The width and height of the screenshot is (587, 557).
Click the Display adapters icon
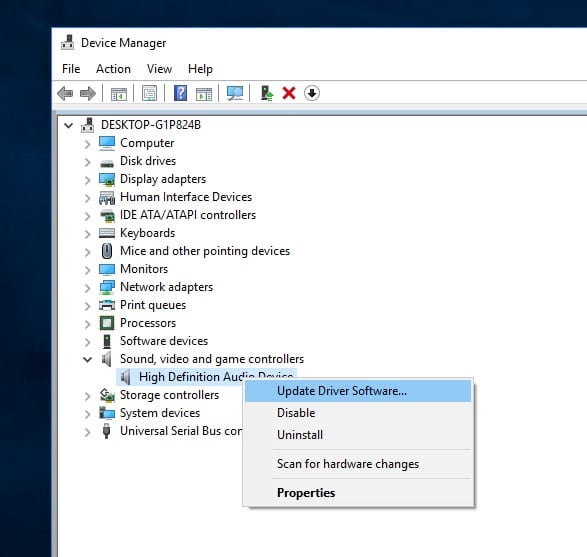click(x=107, y=179)
